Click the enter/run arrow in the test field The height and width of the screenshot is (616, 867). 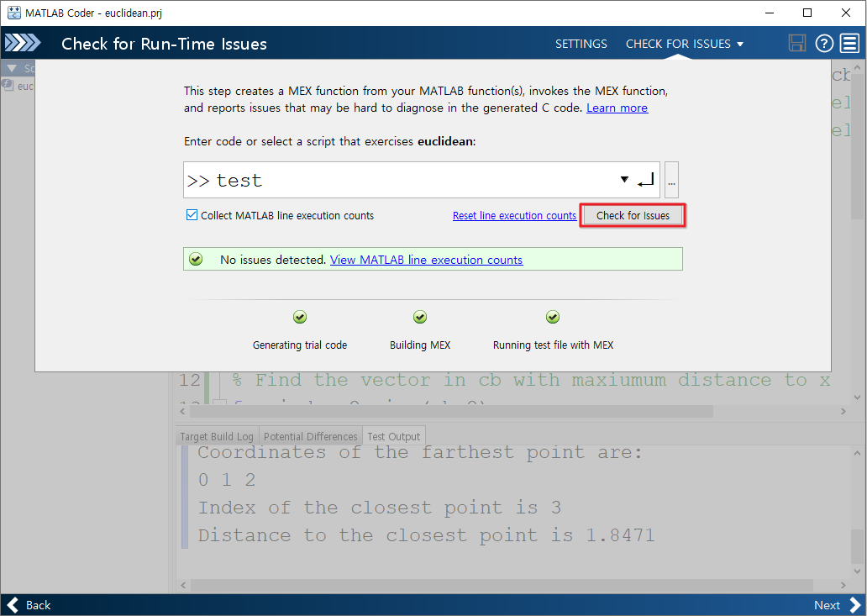point(646,180)
